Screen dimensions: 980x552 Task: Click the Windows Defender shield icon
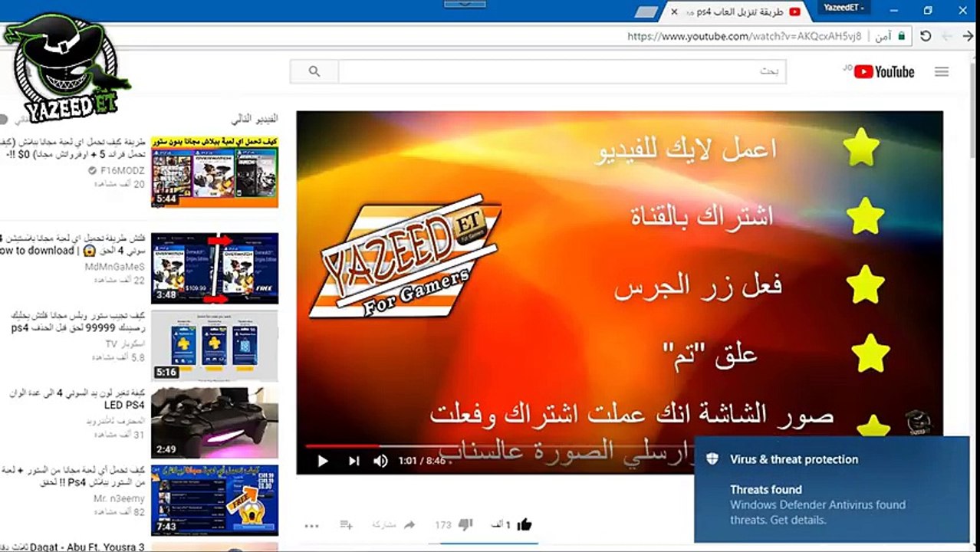point(712,459)
